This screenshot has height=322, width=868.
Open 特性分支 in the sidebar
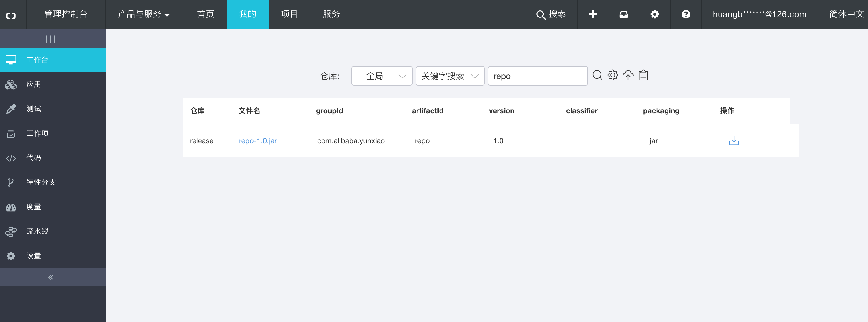click(x=53, y=182)
